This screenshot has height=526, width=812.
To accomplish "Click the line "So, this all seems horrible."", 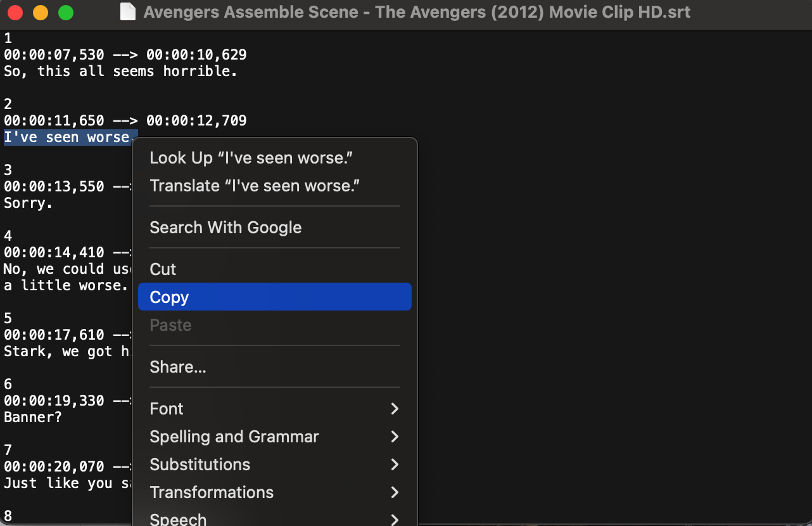I will tap(120, 72).
